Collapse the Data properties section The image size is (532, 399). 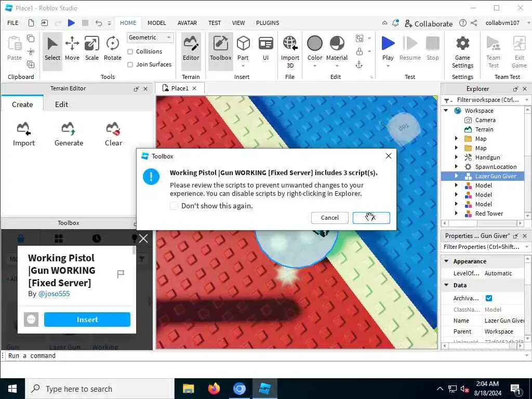pos(446,285)
